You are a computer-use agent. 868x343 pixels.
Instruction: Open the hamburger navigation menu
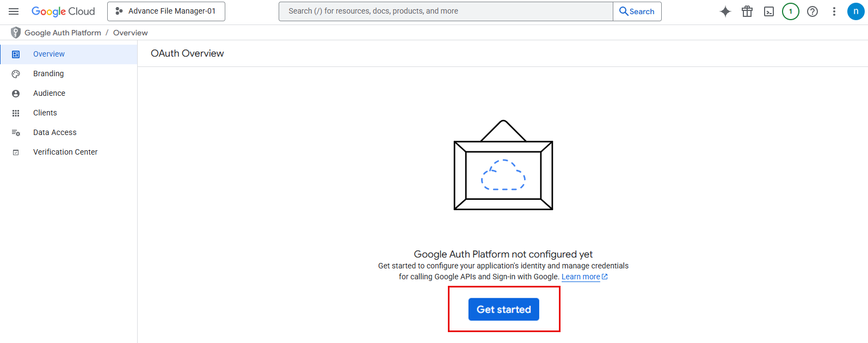(x=14, y=11)
